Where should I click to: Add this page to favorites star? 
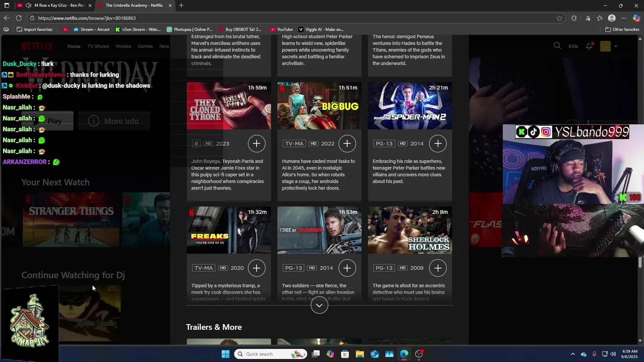click(x=559, y=18)
